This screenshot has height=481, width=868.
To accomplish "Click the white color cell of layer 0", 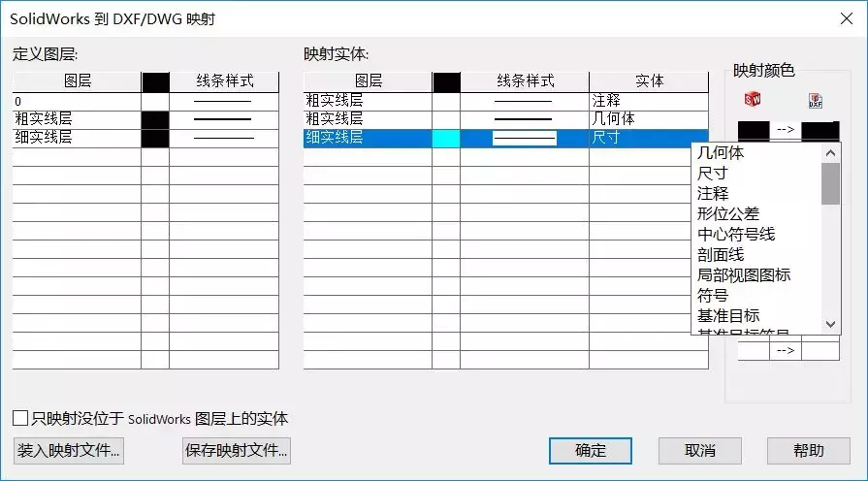I will click(x=155, y=101).
